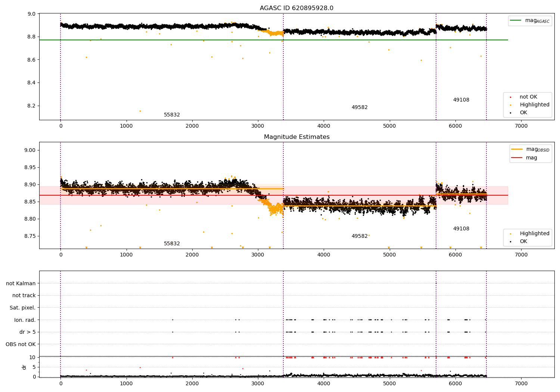Click 'Highlighted' in the Magnitude Estimates legend
Viewport: 560px width, 392px height.
534,233
